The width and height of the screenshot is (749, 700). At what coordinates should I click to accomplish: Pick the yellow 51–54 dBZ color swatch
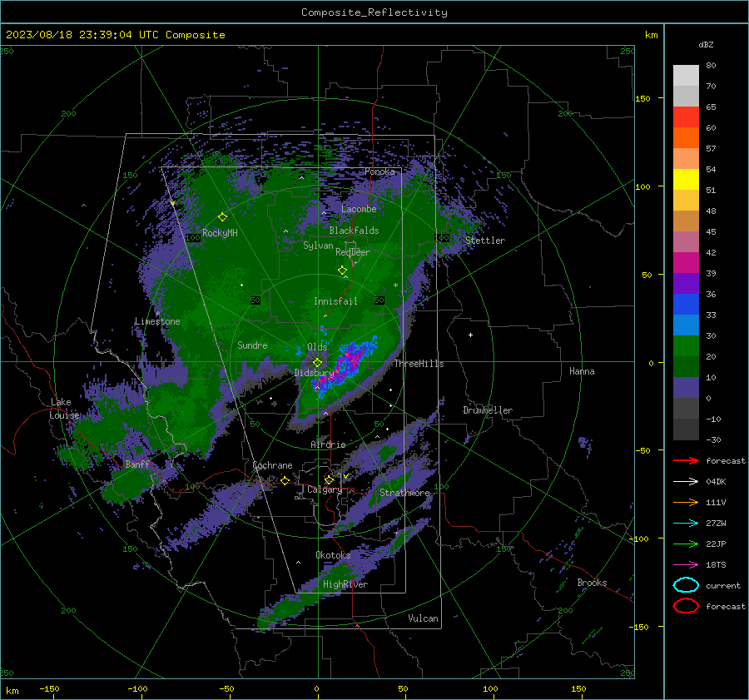point(686,179)
